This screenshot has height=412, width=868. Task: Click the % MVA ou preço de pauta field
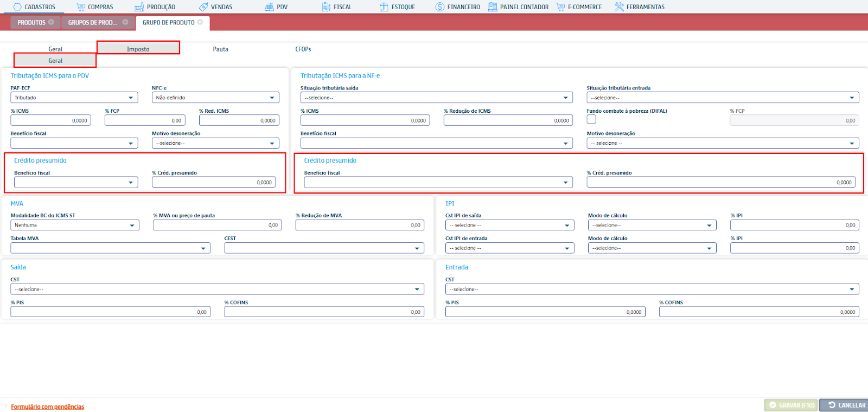coord(217,225)
